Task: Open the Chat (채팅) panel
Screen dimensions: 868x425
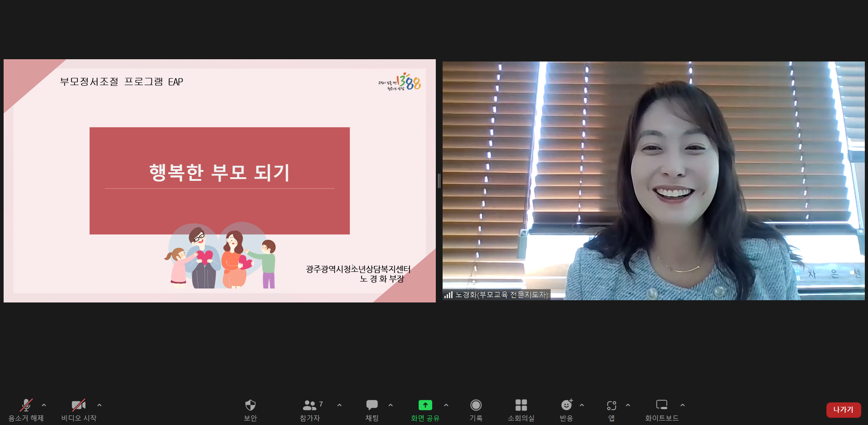Action: [372, 406]
